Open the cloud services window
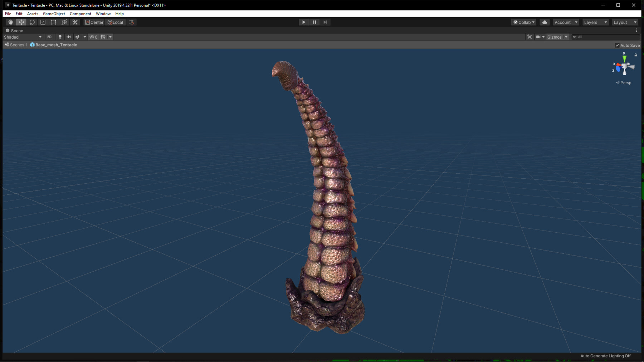This screenshot has width=644, height=362. click(x=545, y=22)
